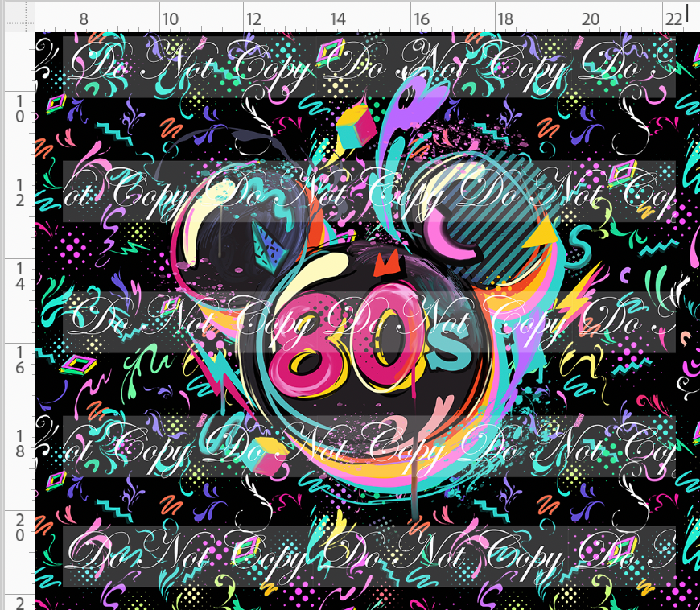Click the 18 mark on horizontal ruler
The image size is (700, 610).
pos(505,19)
